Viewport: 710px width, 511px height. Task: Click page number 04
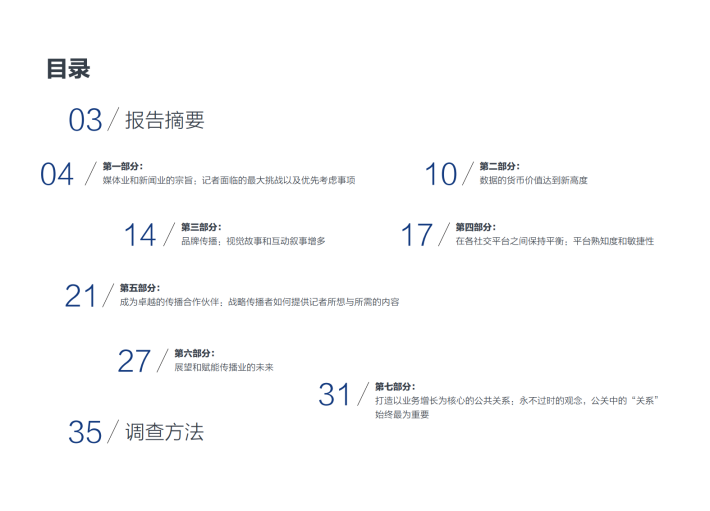[x=57, y=174]
